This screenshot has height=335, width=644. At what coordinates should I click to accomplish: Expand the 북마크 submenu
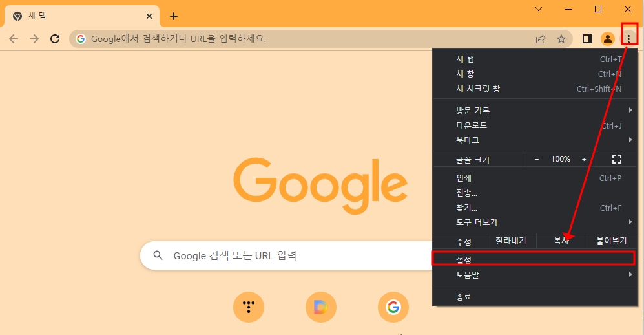(535, 140)
